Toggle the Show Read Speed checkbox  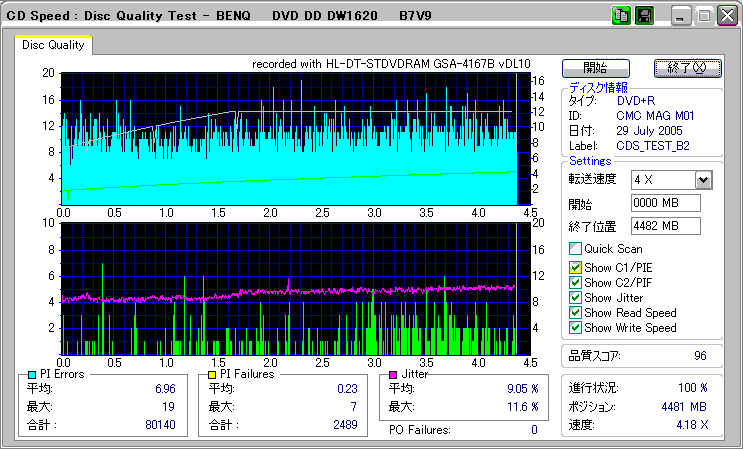coord(575,312)
